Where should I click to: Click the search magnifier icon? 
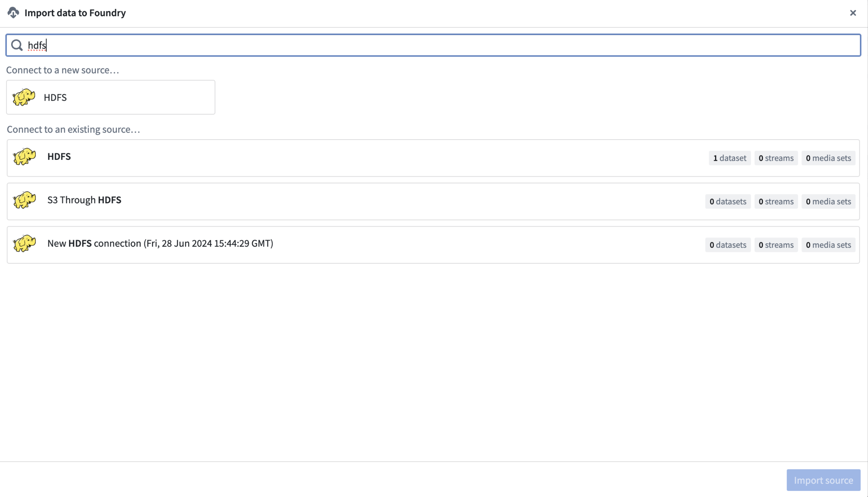(x=17, y=45)
